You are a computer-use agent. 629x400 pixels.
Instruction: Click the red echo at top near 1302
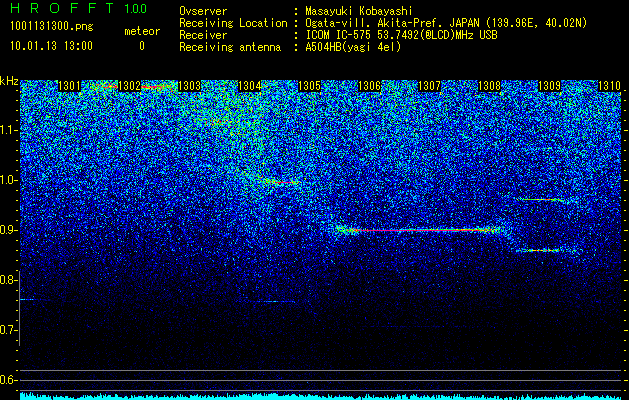coord(152,87)
